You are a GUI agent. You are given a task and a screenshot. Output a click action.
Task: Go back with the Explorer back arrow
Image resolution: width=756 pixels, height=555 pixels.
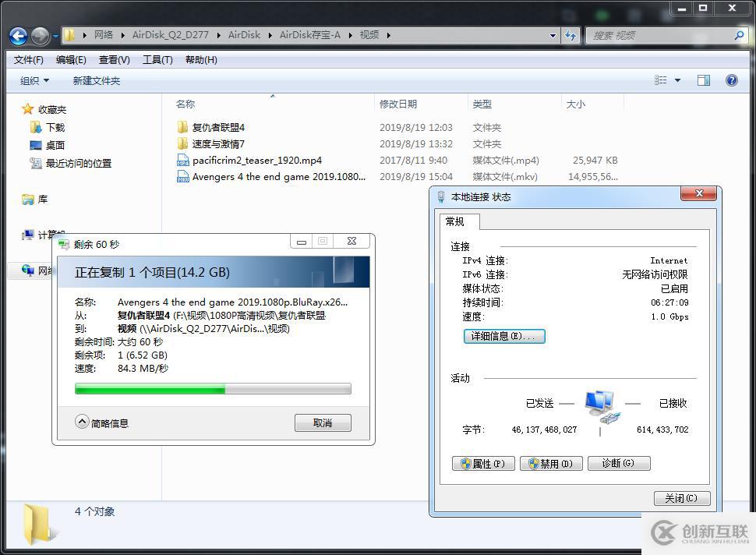pos(19,36)
